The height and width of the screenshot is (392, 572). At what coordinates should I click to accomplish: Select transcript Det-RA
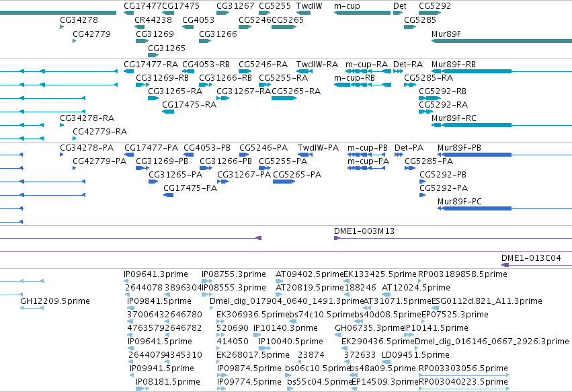[x=408, y=65]
